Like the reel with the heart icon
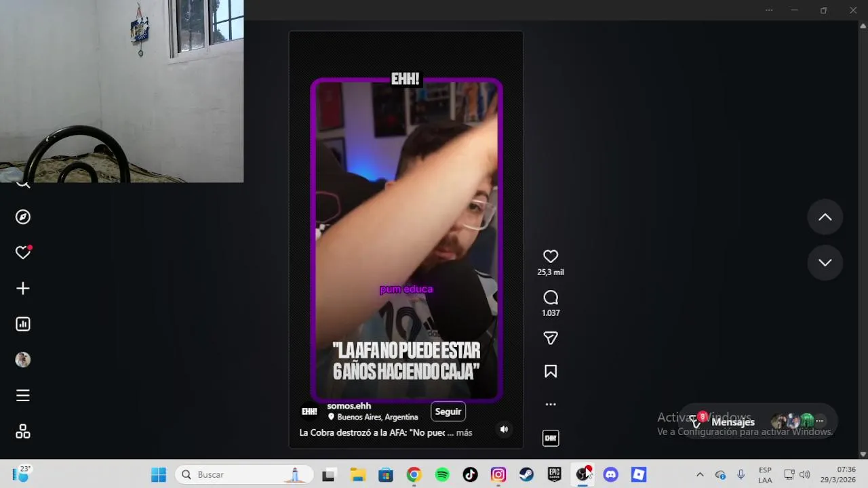This screenshot has width=868, height=488. pos(551,256)
